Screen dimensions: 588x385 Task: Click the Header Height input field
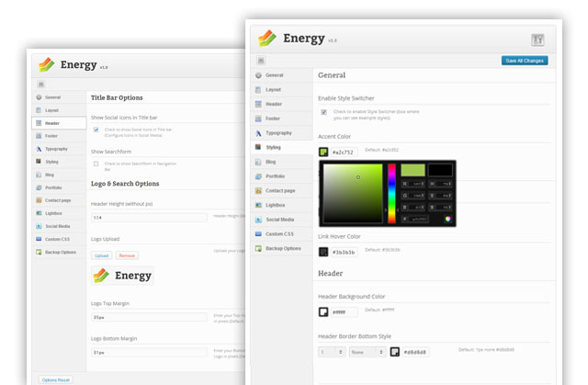149,217
